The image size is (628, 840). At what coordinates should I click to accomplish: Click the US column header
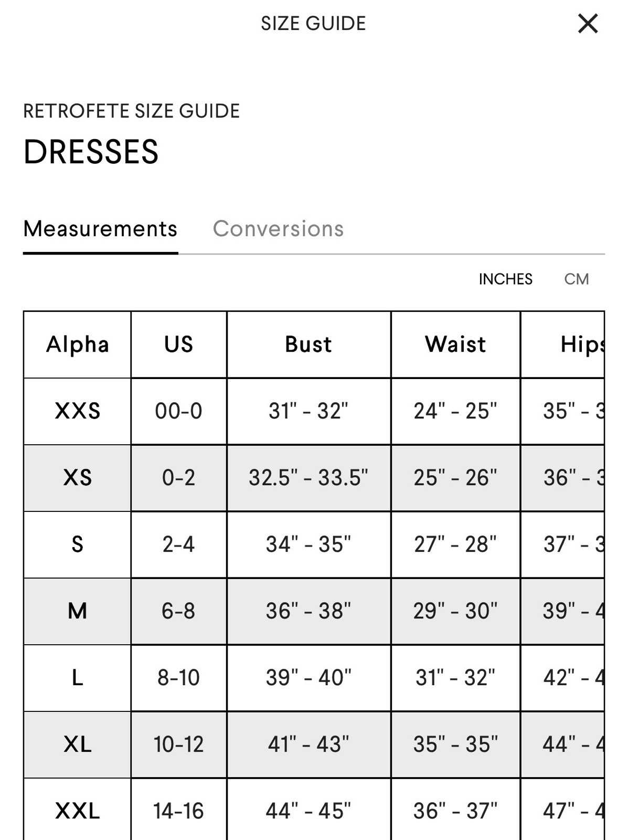178,344
